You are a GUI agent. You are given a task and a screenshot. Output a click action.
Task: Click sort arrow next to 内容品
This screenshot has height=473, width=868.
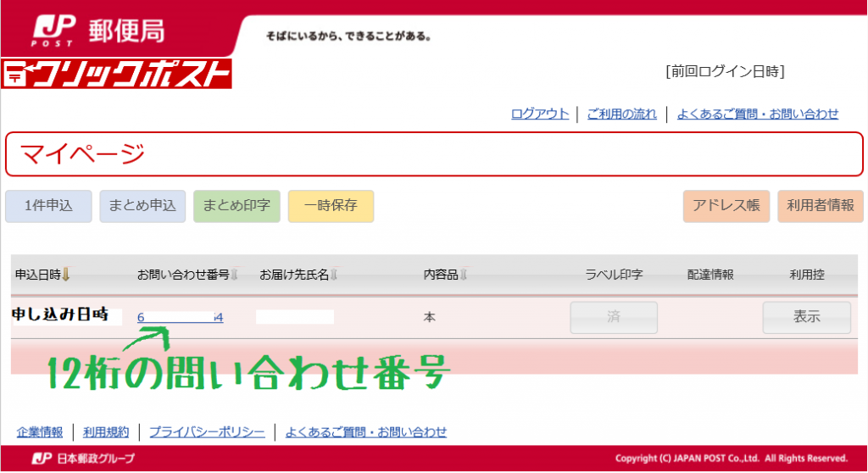coord(464,275)
